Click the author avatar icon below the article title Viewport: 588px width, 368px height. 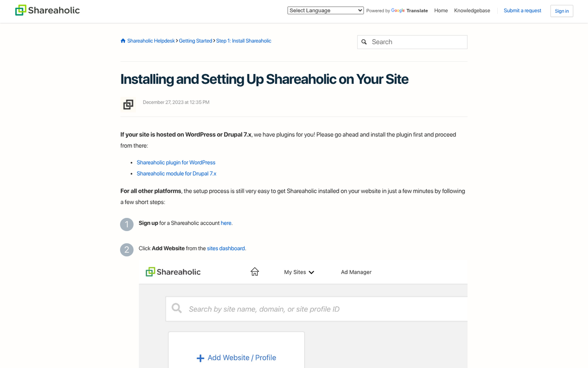click(128, 105)
